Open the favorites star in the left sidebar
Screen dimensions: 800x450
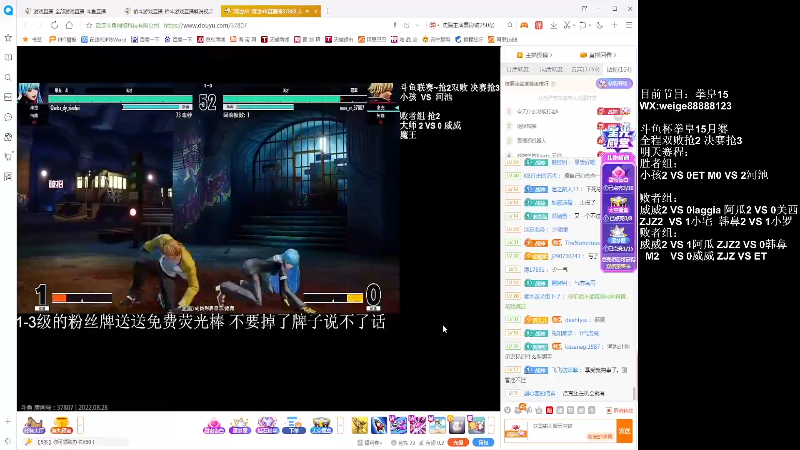point(8,38)
